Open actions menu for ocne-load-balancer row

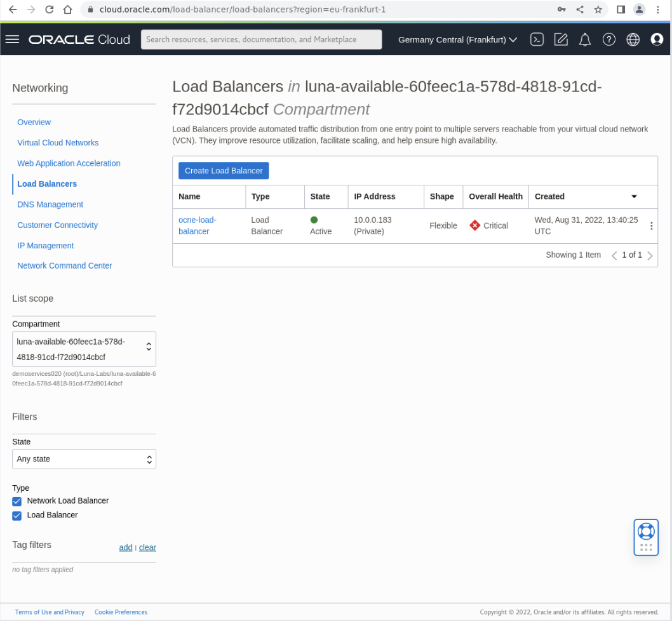[651, 226]
